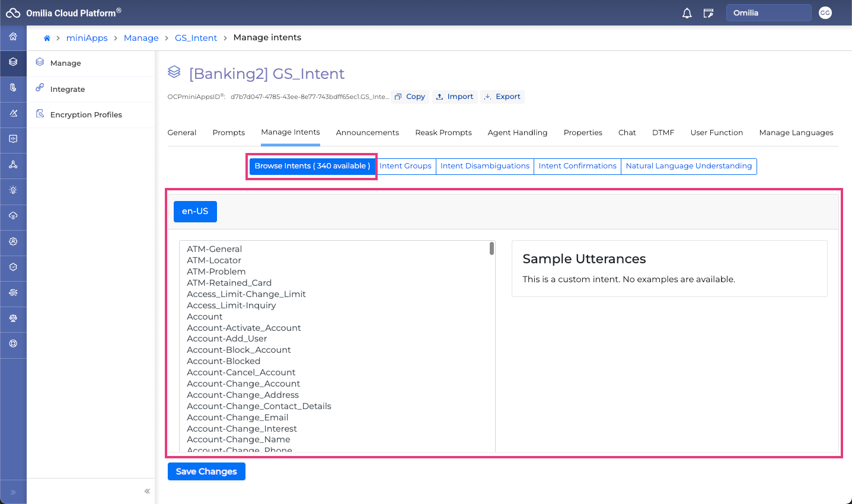Click the lifebuoy help icon in sidebar
This screenshot has width=852, height=504.
13,344
